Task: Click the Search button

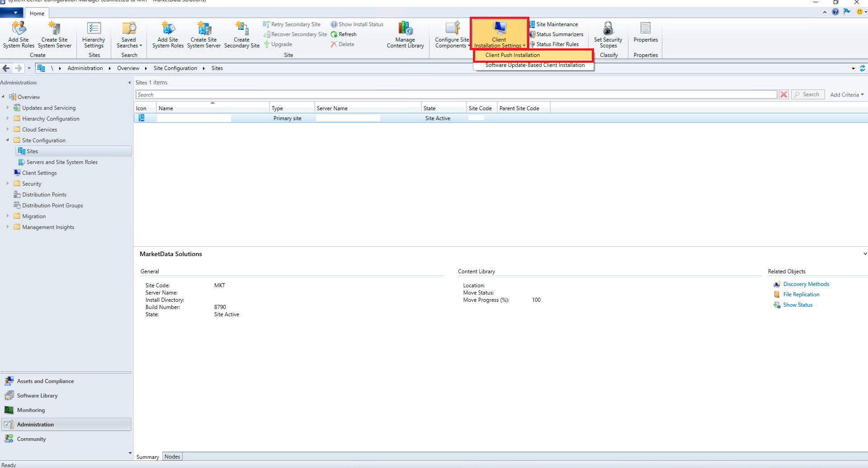Action: (x=808, y=94)
